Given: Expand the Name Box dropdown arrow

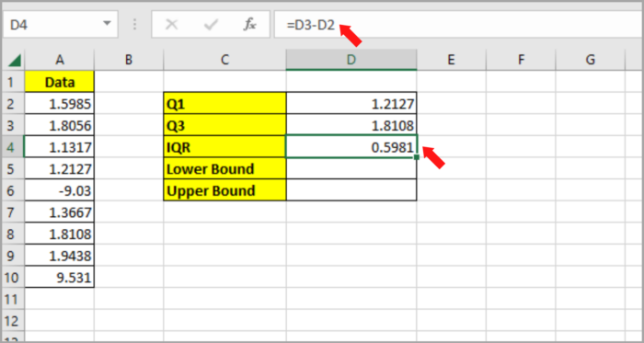Looking at the screenshot, I should tap(108, 23).
